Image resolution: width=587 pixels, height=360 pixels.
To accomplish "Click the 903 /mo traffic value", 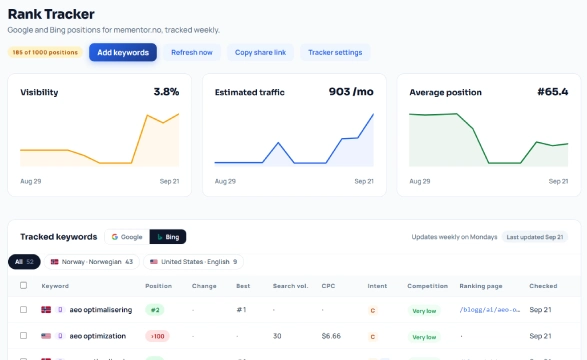I will click(351, 92).
